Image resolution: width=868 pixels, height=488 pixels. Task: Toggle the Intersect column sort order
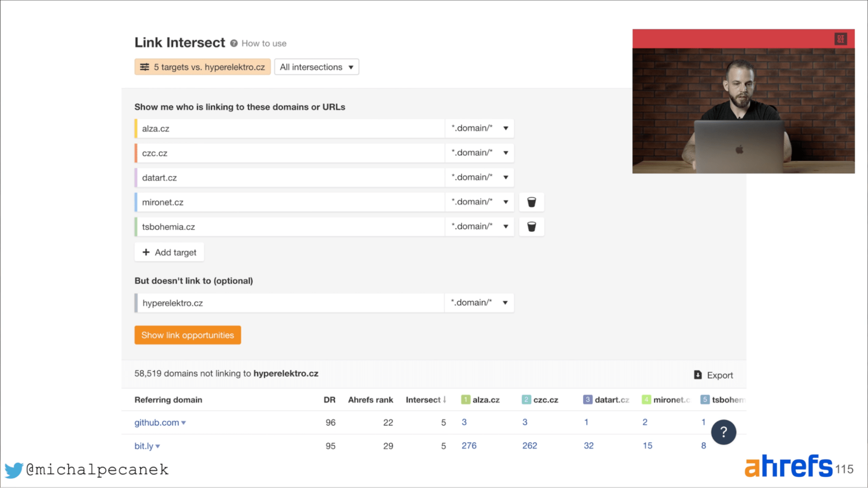(x=426, y=399)
